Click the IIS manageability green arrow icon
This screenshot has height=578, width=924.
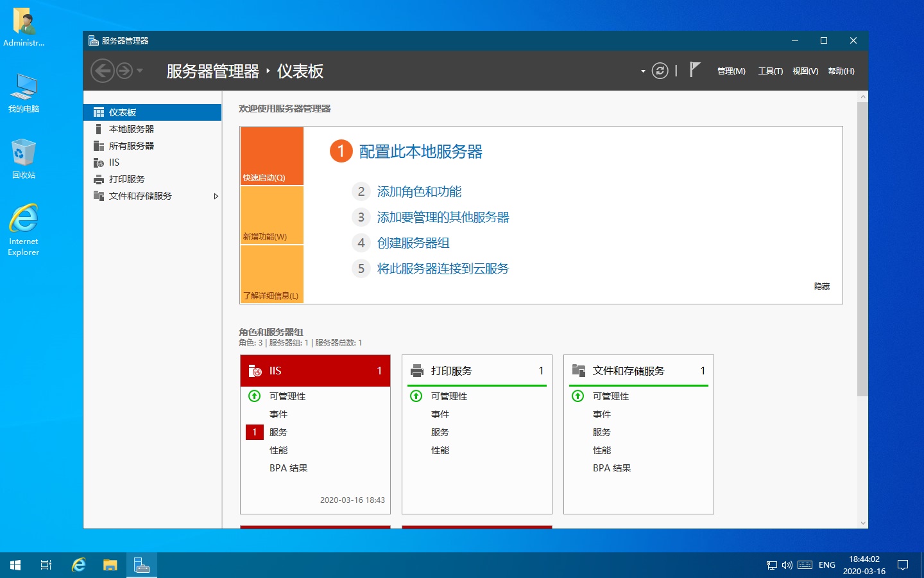pos(255,396)
